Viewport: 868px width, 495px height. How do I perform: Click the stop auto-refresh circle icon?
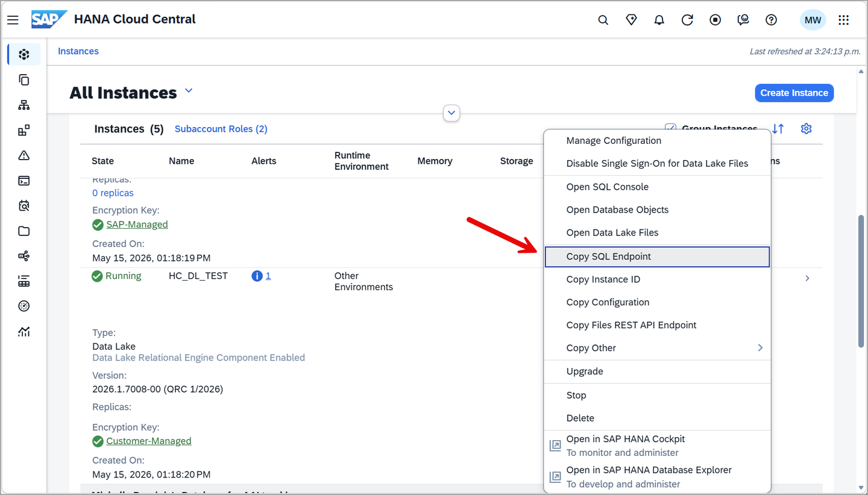click(715, 20)
